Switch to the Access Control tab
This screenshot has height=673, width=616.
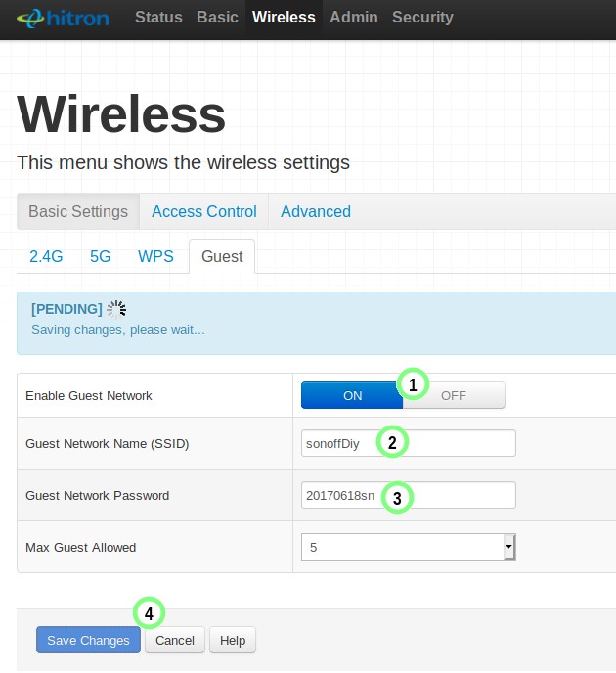pos(203,211)
